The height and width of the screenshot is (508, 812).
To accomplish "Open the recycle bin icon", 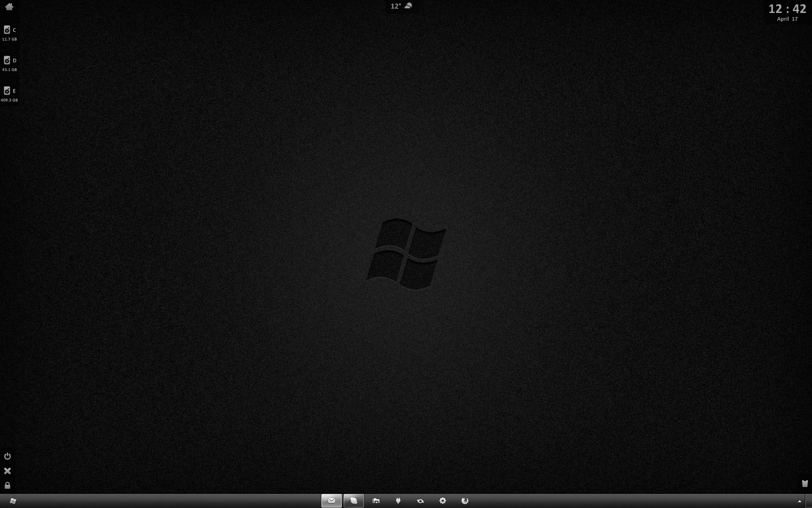I will (805, 483).
